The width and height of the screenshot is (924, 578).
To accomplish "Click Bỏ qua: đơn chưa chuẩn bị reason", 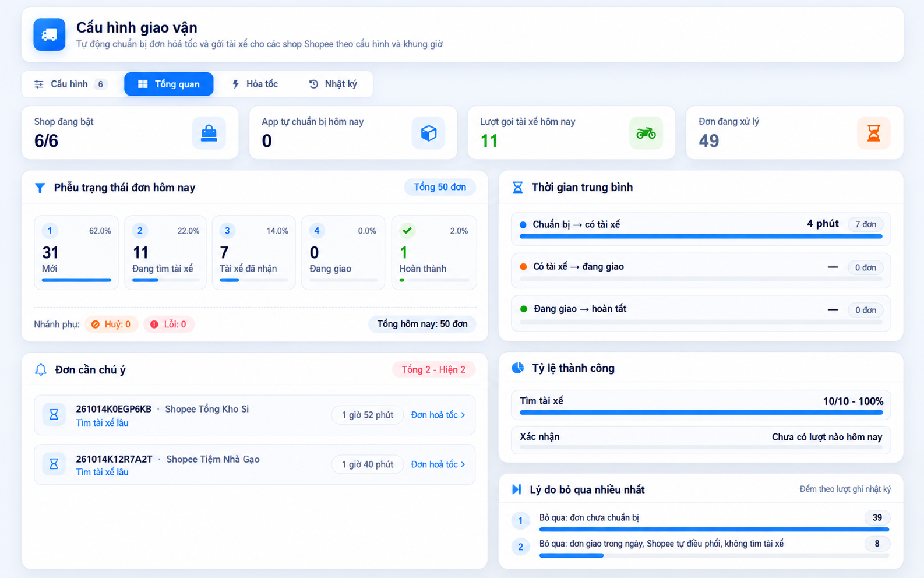I will pyautogui.click(x=589, y=517).
